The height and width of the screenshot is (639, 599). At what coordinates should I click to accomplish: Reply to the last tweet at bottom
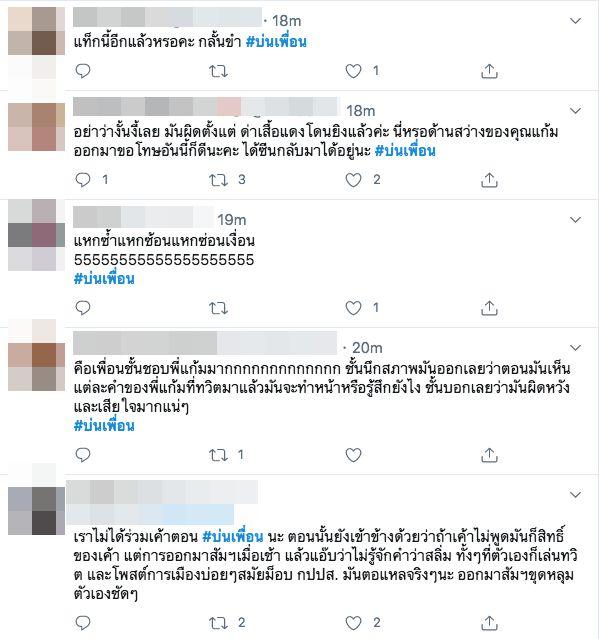[83, 623]
